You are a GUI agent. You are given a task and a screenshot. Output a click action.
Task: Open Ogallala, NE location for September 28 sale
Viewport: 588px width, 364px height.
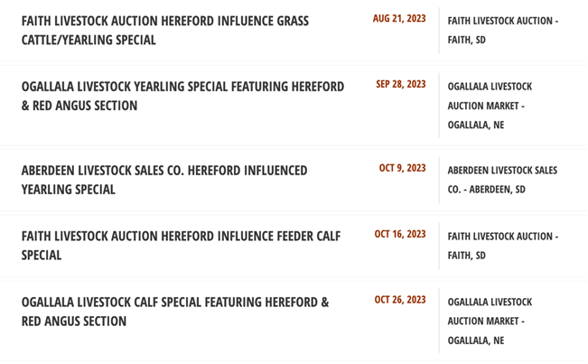[x=490, y=106]
